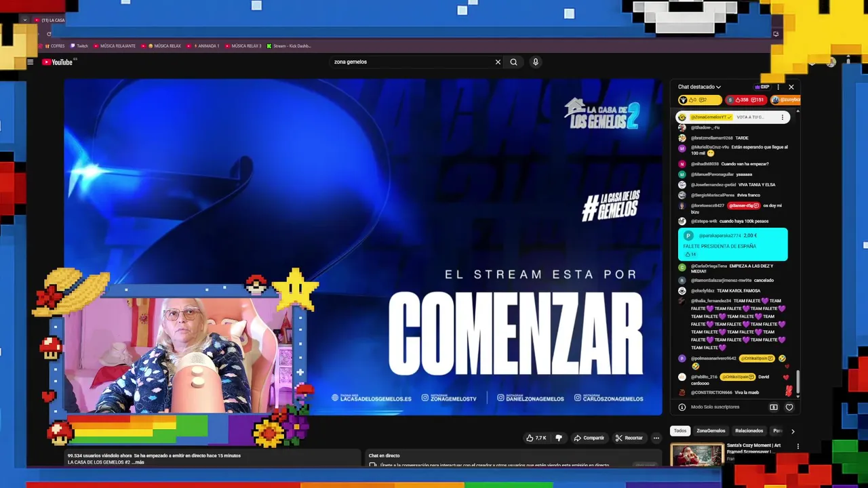
Task: Open the 'Modo Solo suscriptores' info icon
Action: pyautogui.click(x=682, y=407)
